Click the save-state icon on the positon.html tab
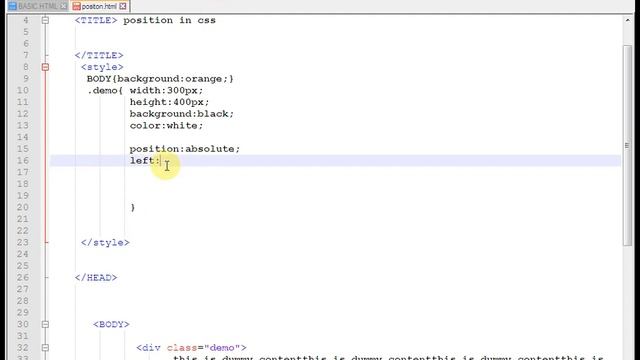 click(76, 6)
